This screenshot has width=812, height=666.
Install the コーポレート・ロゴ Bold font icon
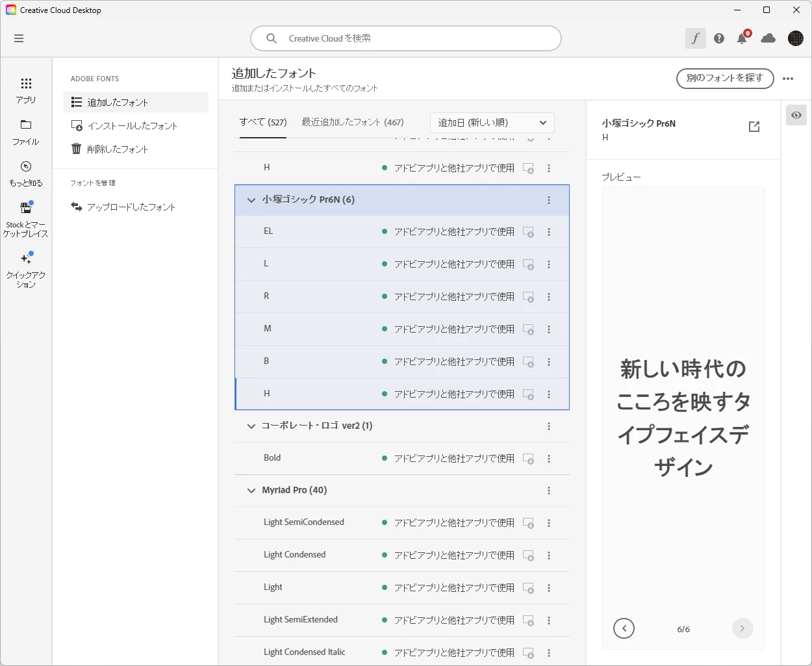[x=529, y=459]
